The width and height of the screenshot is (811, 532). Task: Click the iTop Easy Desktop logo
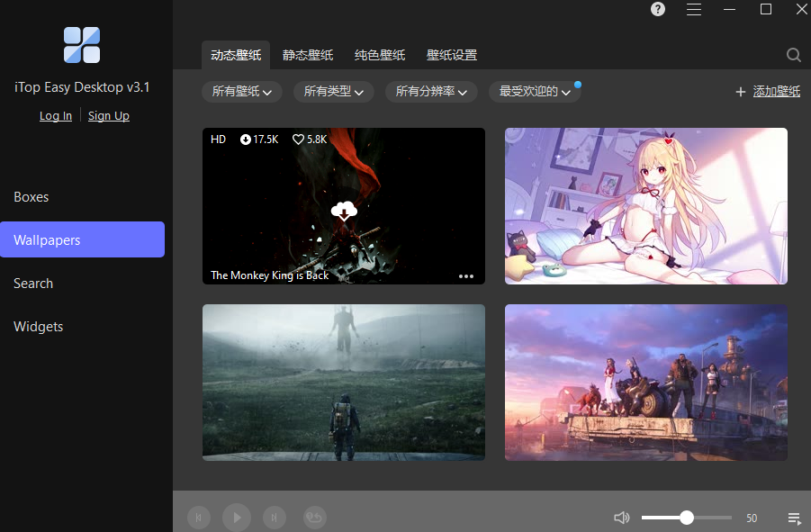(82, 45)
